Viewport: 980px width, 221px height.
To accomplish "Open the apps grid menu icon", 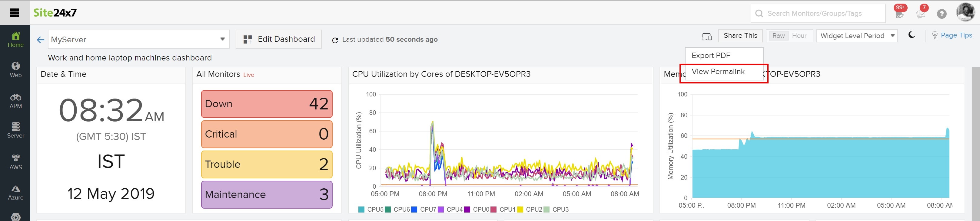I will pyautogui.click(x=15, y=13).
